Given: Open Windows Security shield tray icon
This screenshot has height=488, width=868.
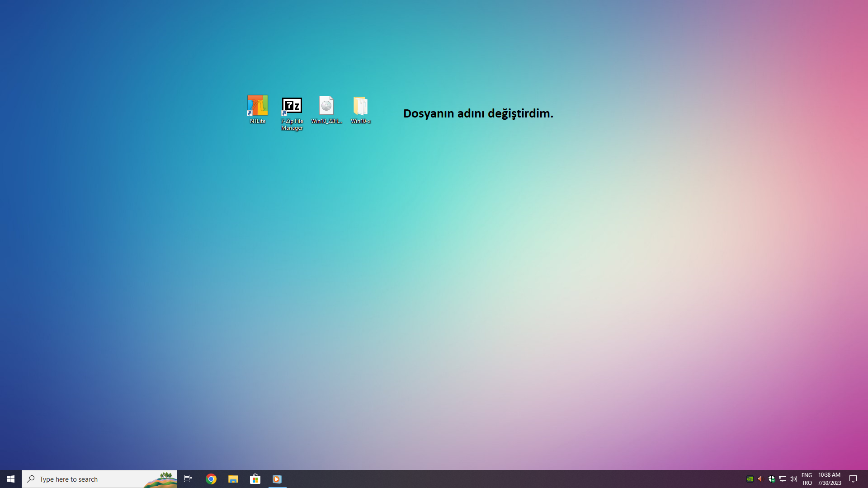Looking at the screenshot, I should point(772,479).
